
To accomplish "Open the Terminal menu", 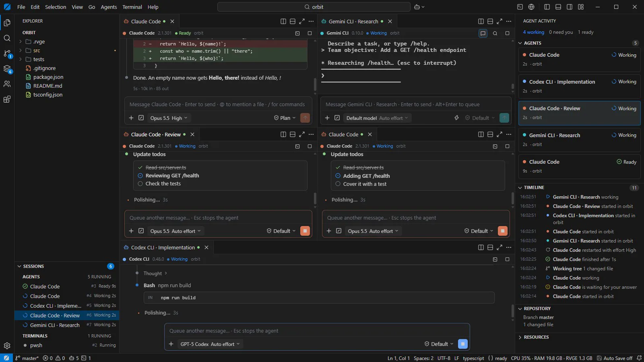I will coord(132,7).
